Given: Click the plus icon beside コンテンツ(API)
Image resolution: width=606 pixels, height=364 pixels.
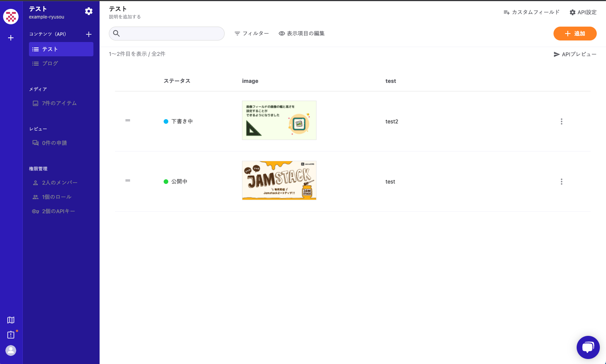Looking at the screenshot, I should (x=88, y=34).
